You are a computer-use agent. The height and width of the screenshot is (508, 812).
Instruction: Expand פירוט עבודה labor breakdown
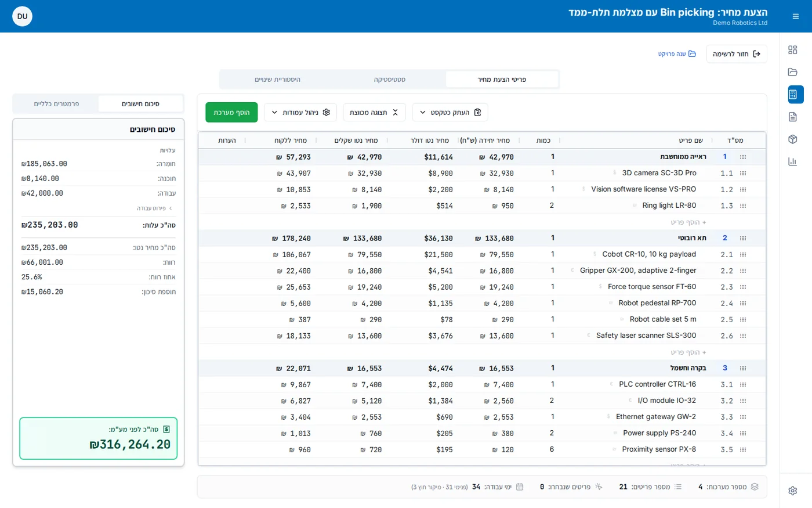[155, 208]
